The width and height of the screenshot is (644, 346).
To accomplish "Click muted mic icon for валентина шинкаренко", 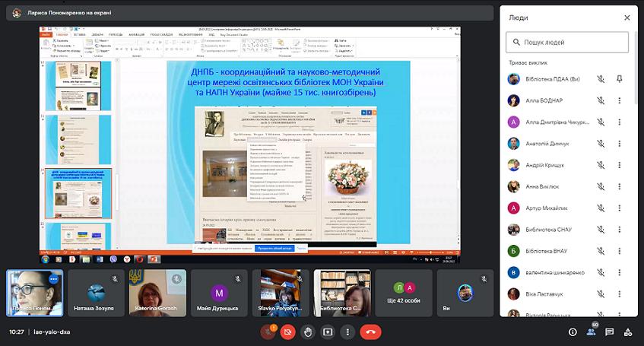I will [x=601, y=272].
